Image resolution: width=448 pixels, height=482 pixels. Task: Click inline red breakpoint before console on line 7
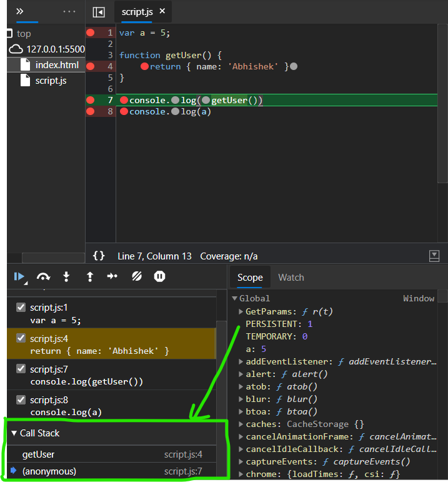[x=124, y=100]
